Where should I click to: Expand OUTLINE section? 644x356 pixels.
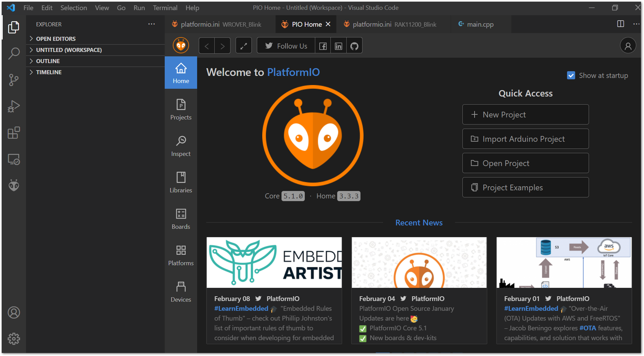pyautogui.click(x=95, y=61)
